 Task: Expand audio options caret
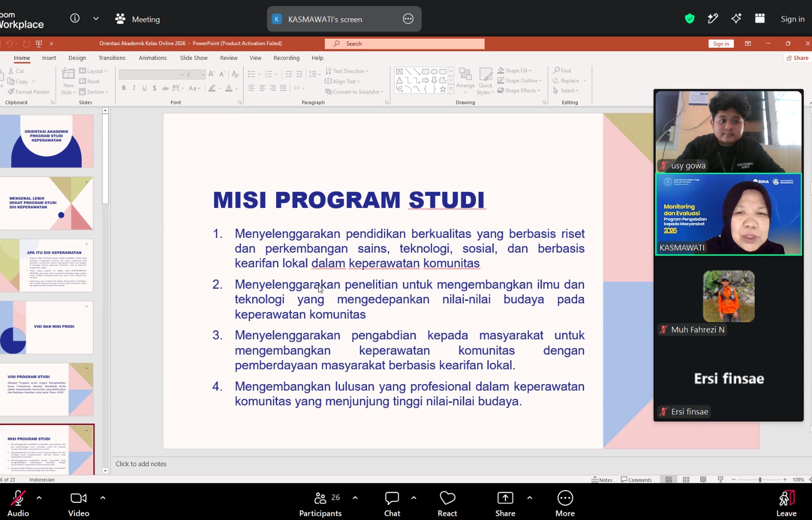click(39, 498)
